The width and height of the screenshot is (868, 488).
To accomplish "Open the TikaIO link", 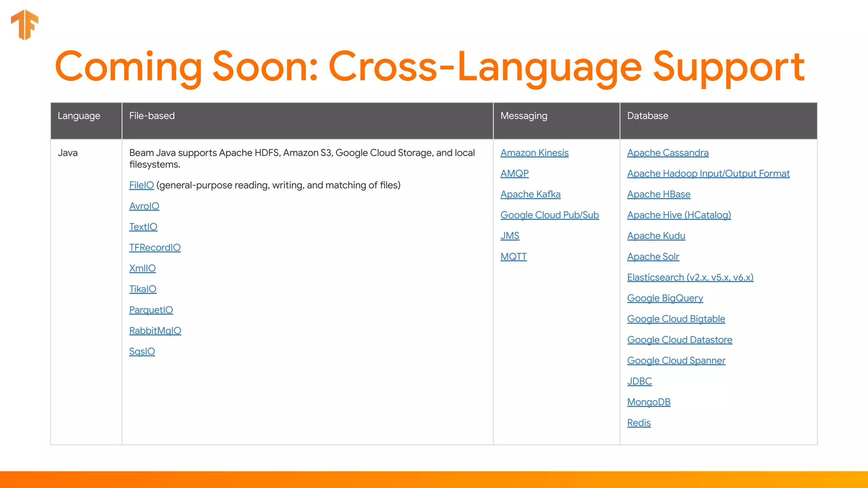I will (x=143, y=289).
